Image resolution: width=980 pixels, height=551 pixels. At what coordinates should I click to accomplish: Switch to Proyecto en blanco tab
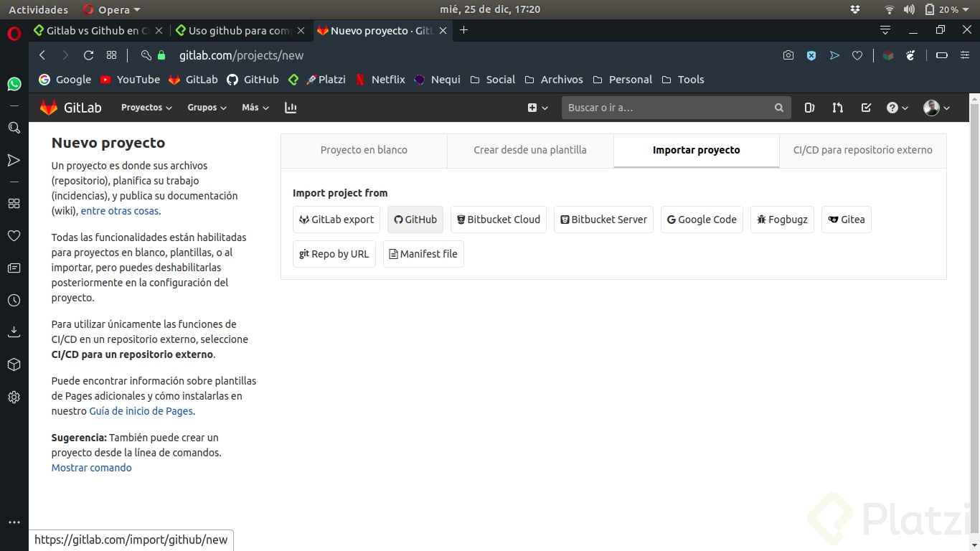click(364, 150)
